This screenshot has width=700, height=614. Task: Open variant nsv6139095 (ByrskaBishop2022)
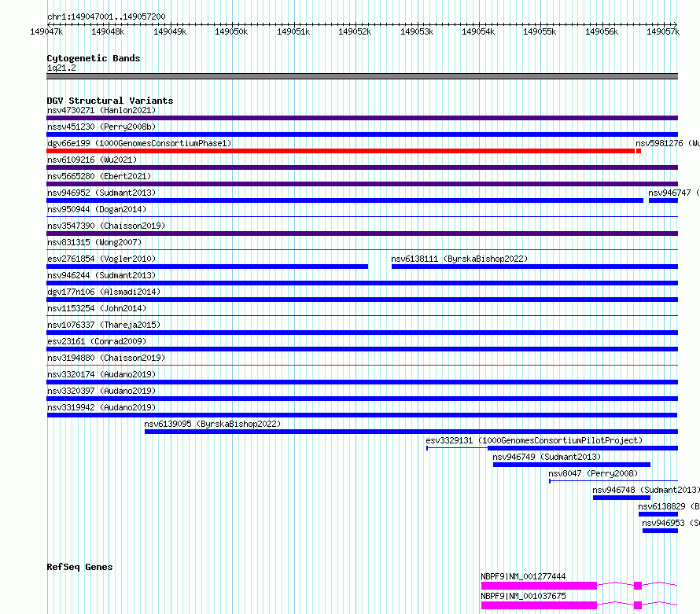[212, 424]
